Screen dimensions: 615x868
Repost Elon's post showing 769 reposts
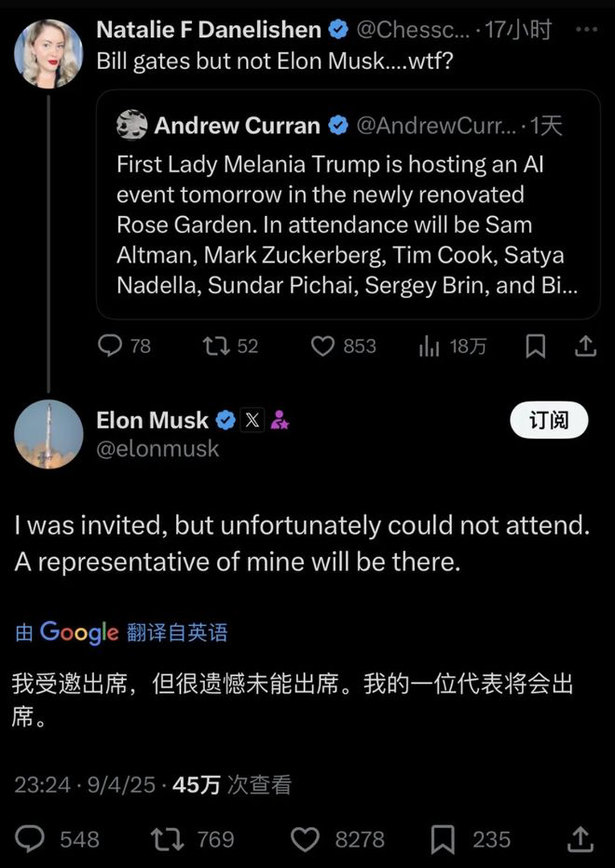tap(193, 838)
